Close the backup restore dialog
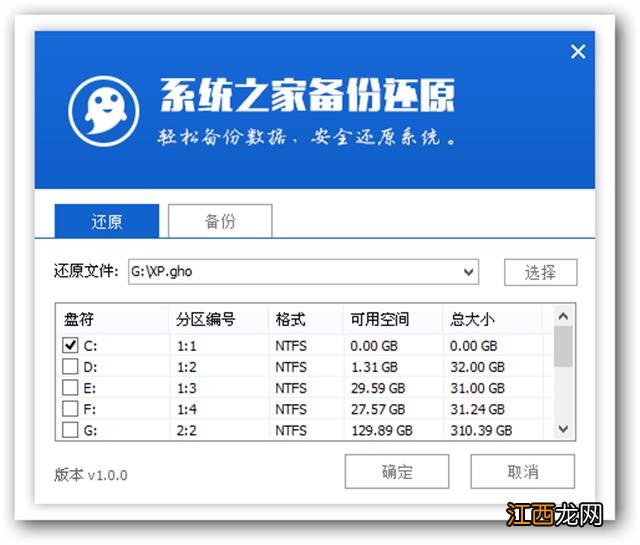 point(578,52)
